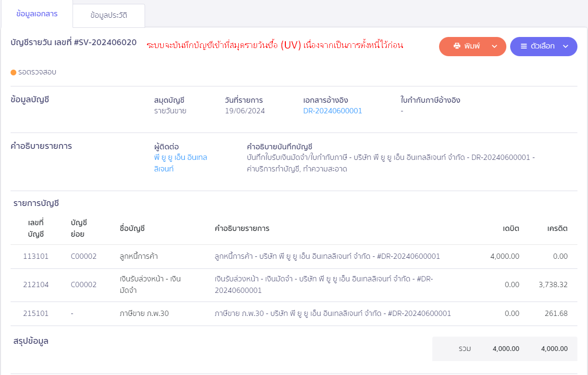The image size is (588, 375).
Task: Open contact พี ยู ยู เอ็น อินเทลลิเจนท์ link
Action: coord(181,163)
